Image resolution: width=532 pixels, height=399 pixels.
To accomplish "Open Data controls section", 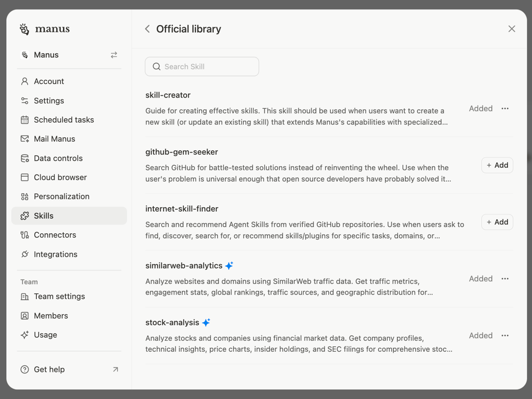I will point(69,158).
